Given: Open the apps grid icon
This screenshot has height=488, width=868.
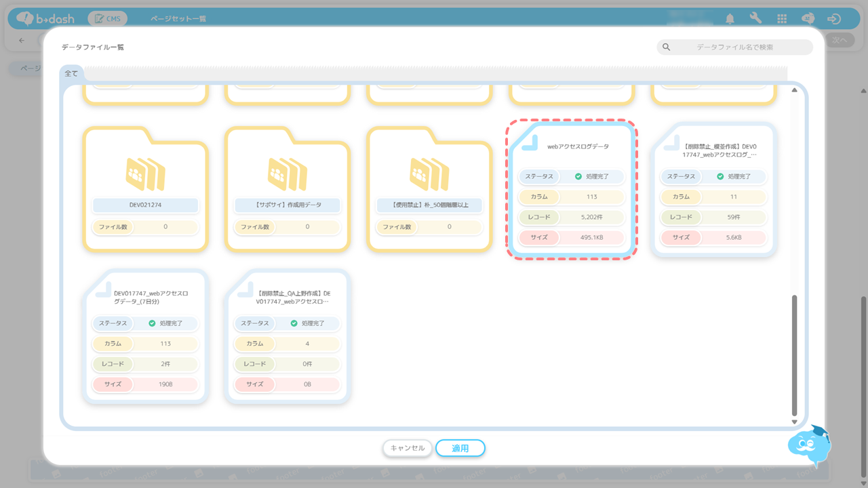Looking at the screenshot, I should 782,19.
